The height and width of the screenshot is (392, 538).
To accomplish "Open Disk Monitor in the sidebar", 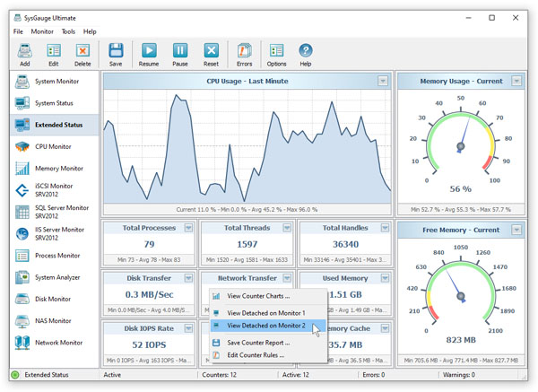I will [54, 299].
